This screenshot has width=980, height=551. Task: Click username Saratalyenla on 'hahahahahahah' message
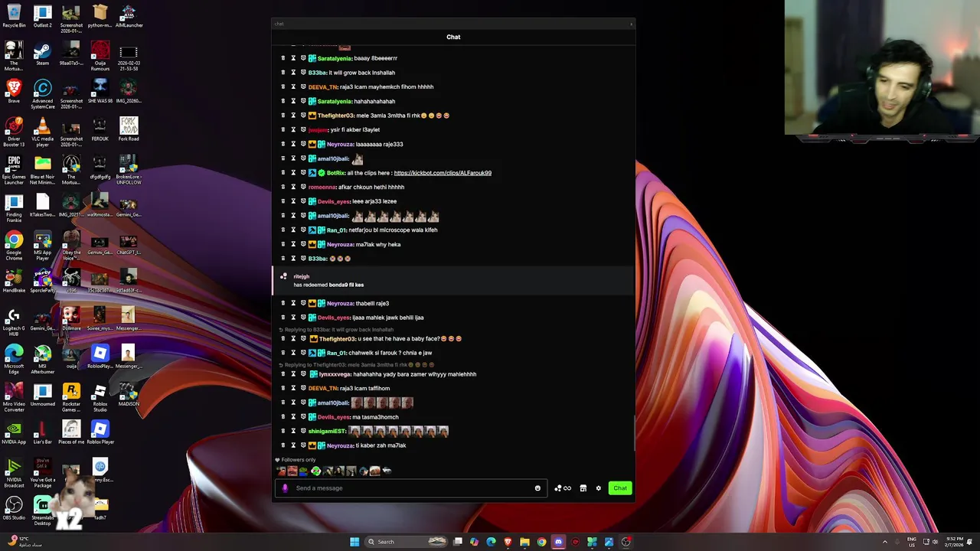[335, 101]
